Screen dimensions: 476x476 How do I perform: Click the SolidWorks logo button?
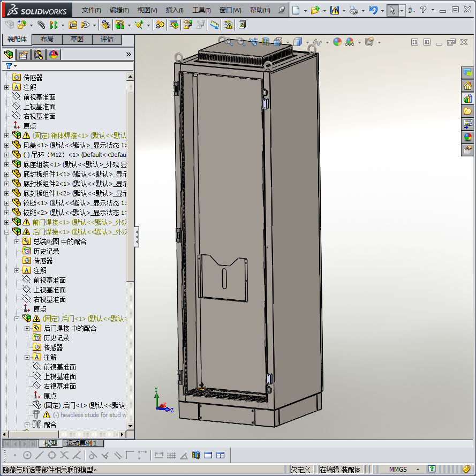pyautogui.click(x=37, y=10)
